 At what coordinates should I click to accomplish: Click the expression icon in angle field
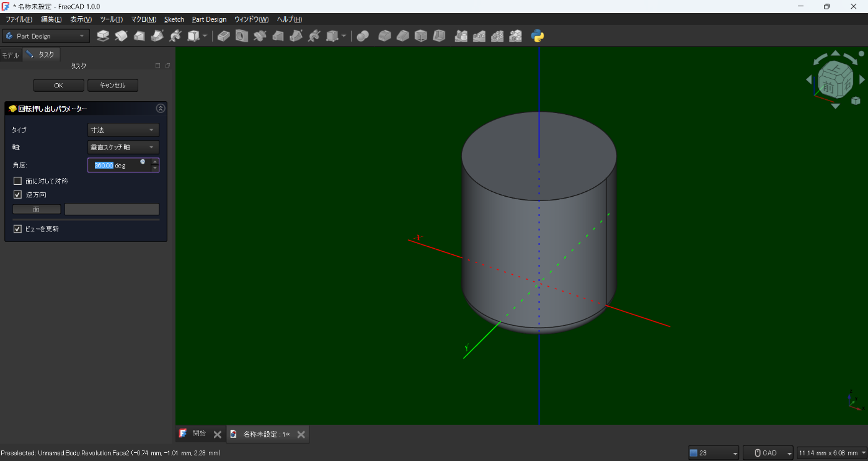(x=143, y=162)
